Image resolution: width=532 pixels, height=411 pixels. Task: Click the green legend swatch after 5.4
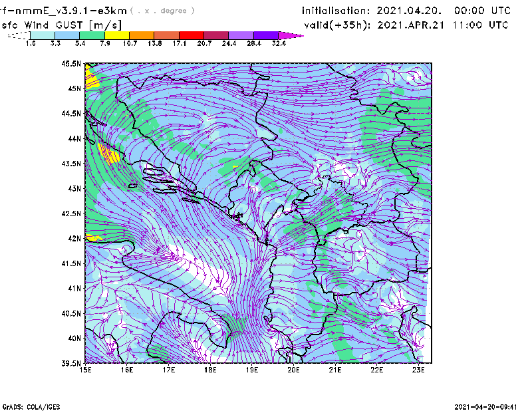[92, 35]
